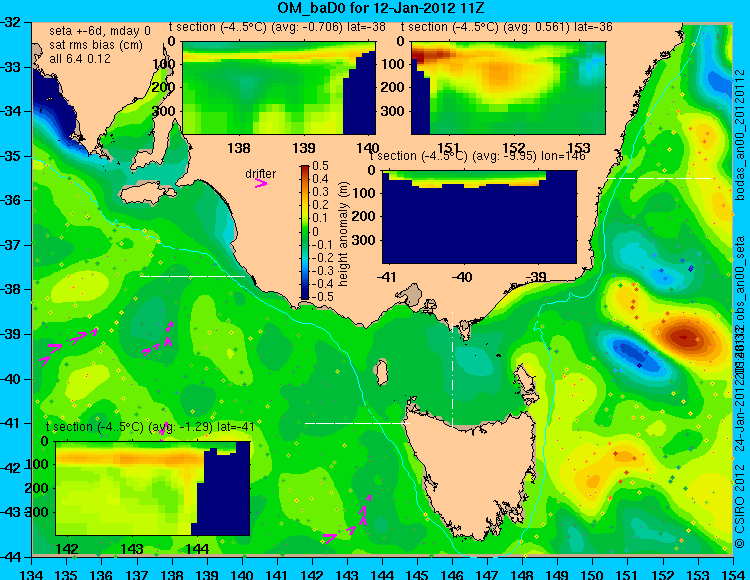This screenshot has width=750, height=580.
Task: Click the blue cold eddy near 151E, -39.5
Action: [636, 355]
